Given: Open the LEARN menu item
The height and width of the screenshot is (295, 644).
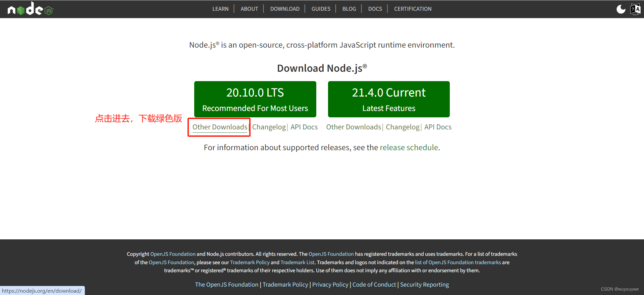Looking at the screenshot, I should point(220,9).
